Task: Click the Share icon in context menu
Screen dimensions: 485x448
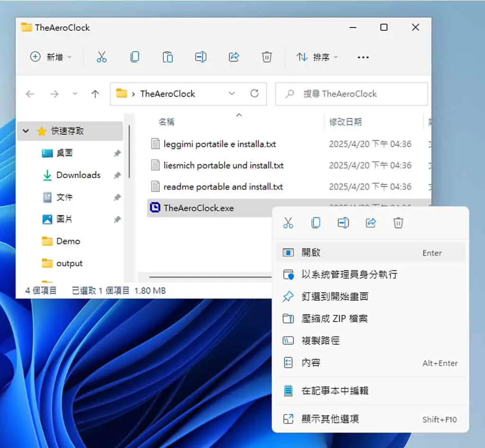Action: pyautogui.click(x=370, y=223)
